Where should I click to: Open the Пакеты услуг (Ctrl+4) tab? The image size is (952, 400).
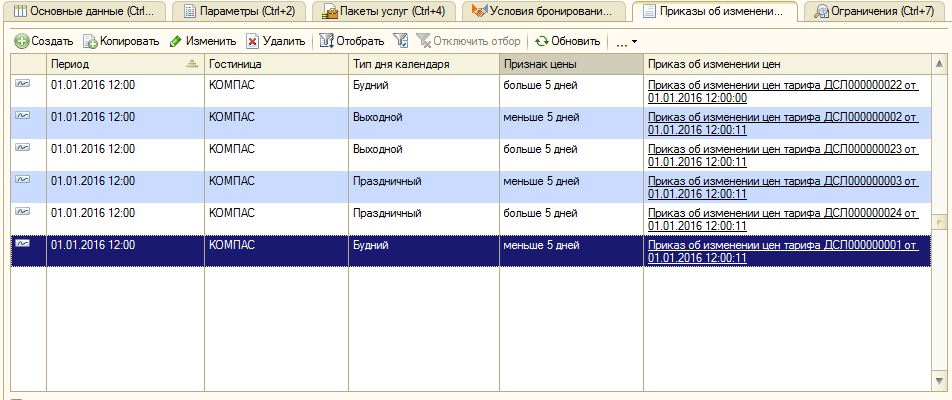(x=384, y=11)
